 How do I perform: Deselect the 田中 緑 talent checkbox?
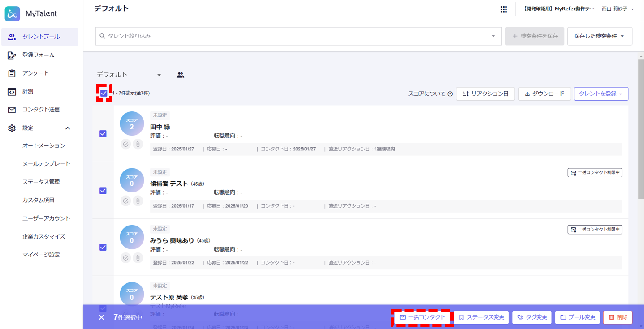(x=103, y=134)
